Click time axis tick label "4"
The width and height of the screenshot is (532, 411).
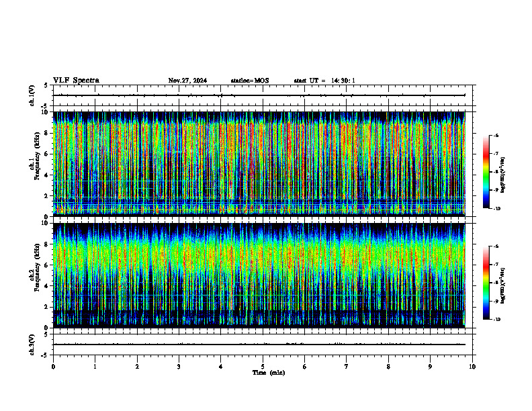(221, 367)
